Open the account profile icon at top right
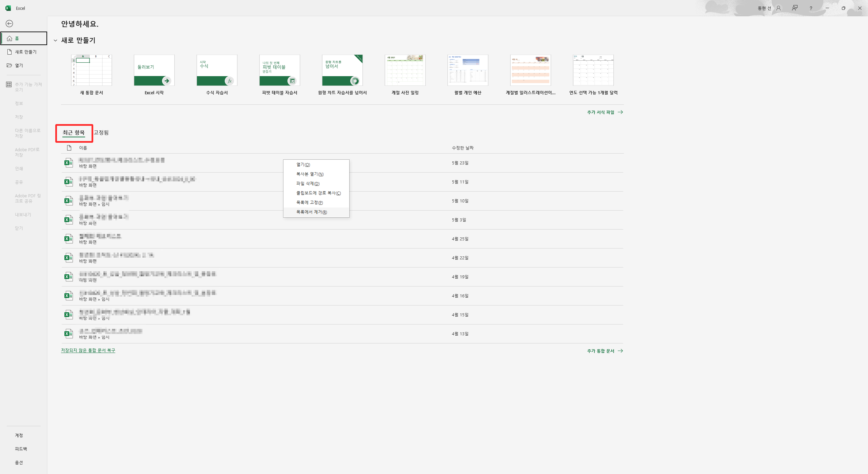 click(x=778, y=8)
